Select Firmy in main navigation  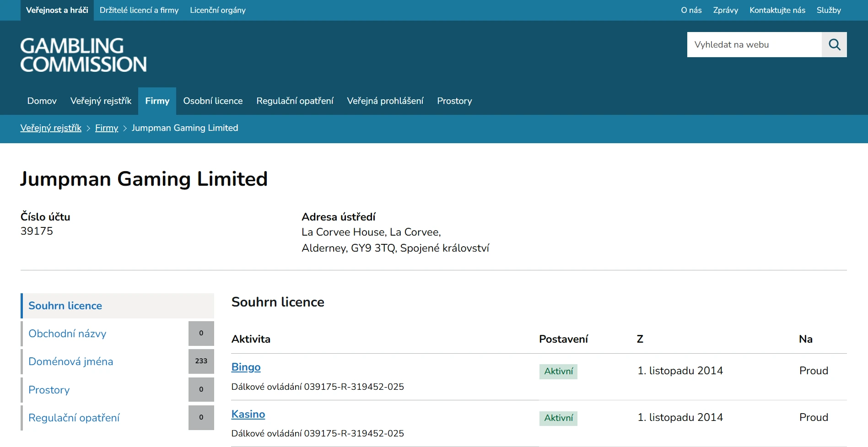pyautogui.click(x=157, y=101)
